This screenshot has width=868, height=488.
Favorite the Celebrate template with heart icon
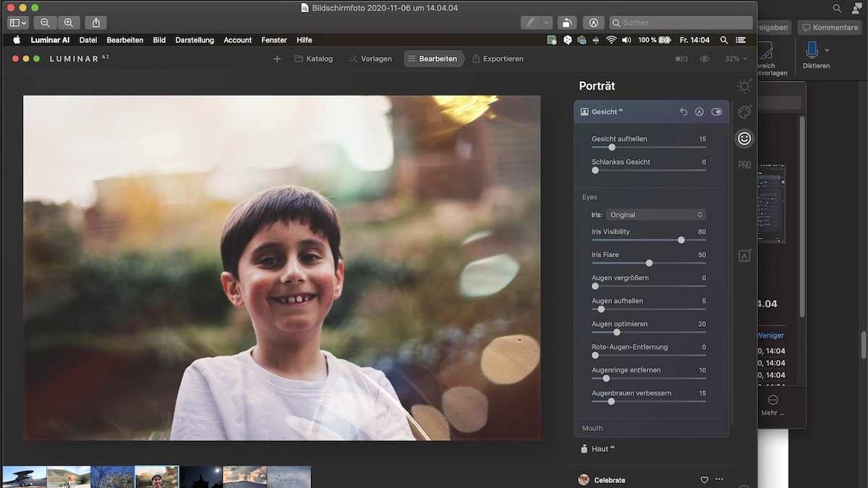pyautogui.click(x=704, y=479)
